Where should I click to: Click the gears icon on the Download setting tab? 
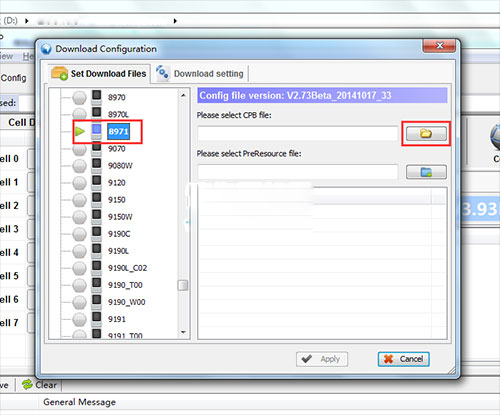pyautogui.click(x=162, y=72)
